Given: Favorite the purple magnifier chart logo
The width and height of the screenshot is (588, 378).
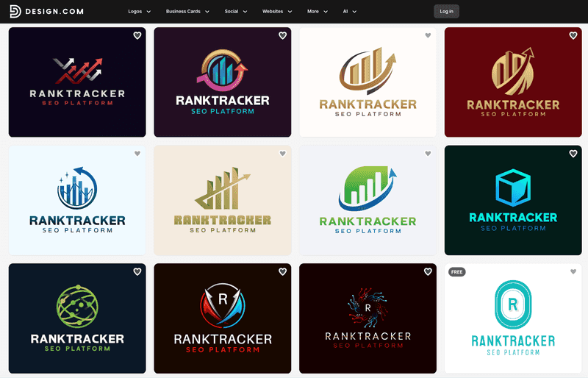Looking at the screenshot, I should [x=282, y=35].
